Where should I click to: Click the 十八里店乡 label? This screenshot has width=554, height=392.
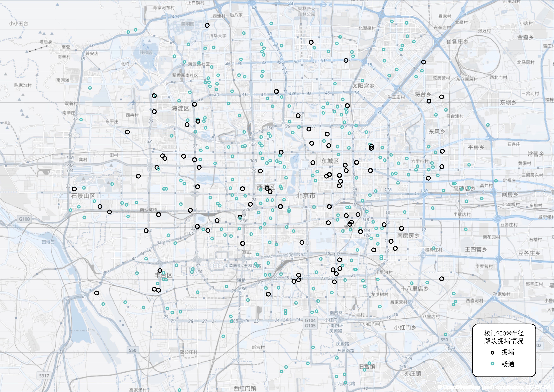tap(415, 288)
